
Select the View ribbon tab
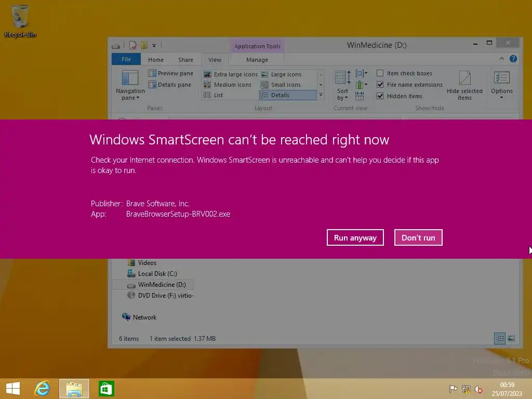215,60
